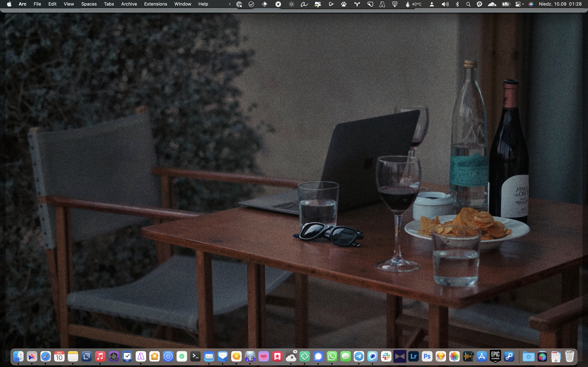Toggle Bluetooth menu bar icon

(x=457, y=4)
